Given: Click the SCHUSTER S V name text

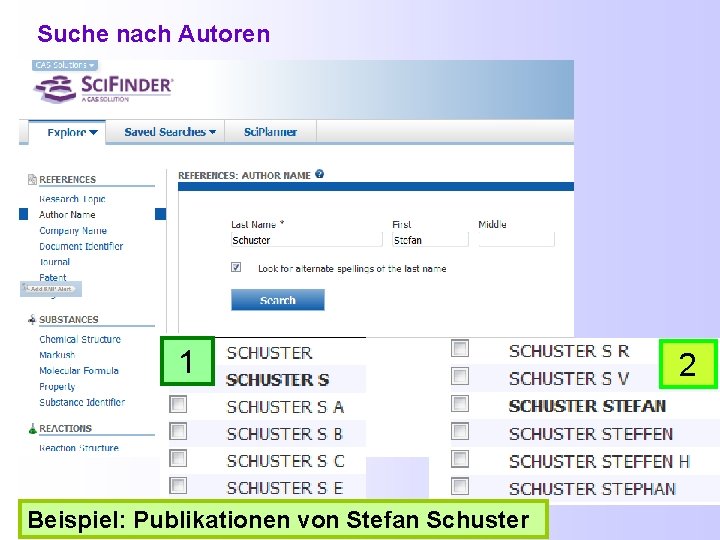Looking at the screenshot, I should point(569,379).
